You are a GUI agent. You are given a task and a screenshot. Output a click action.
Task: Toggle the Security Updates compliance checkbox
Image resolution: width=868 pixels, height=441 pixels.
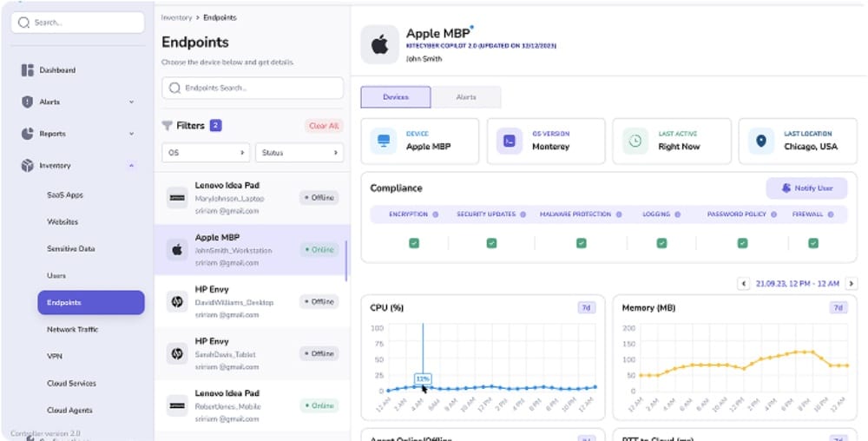pos(491,243)
